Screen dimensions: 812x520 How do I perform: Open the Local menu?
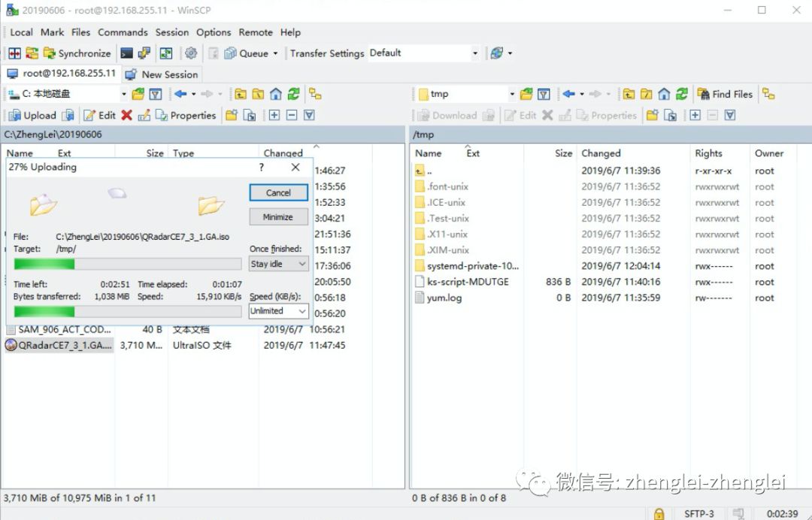21,32
